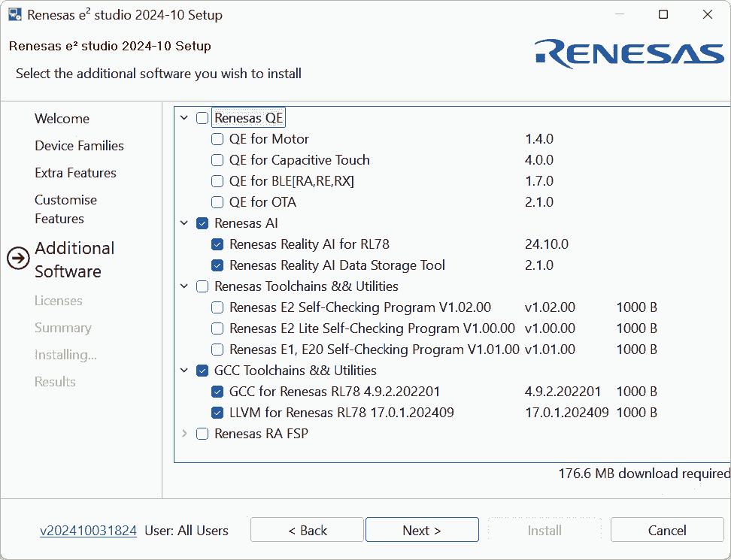
Task: Select the QE for OTA row
Action: 262,202
